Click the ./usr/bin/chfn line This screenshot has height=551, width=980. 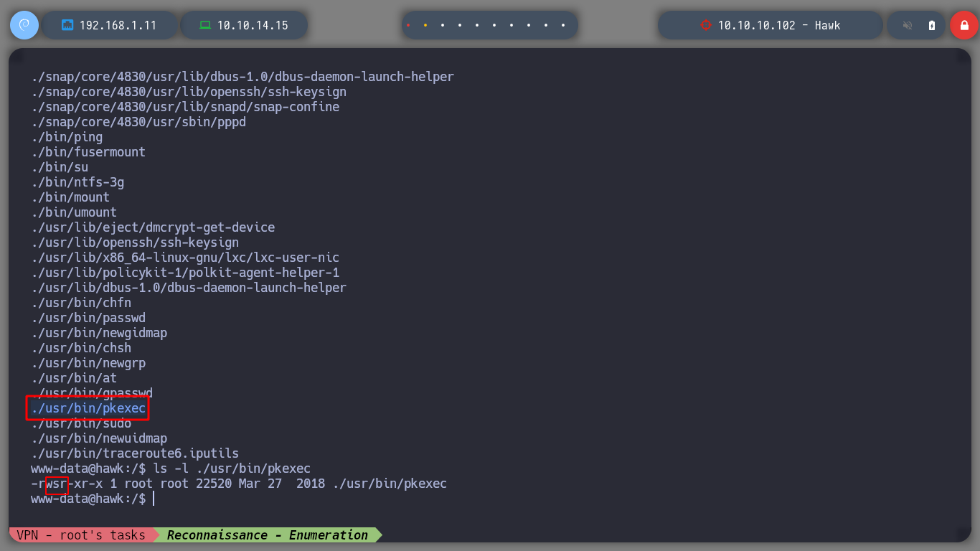(x=81, y=303)
